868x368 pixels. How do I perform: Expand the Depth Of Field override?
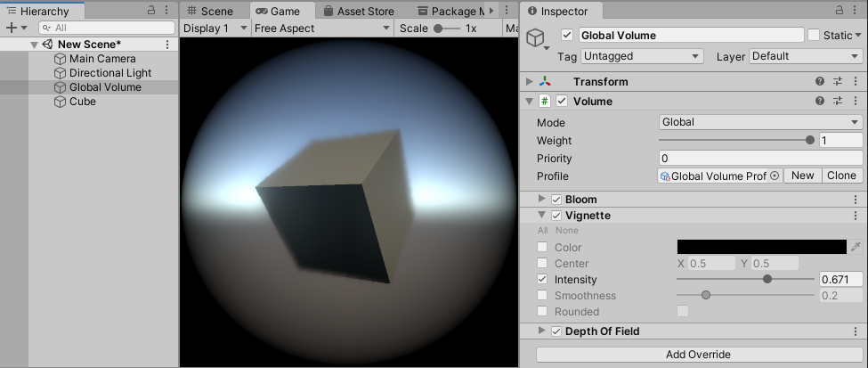(x=542, y=331)
